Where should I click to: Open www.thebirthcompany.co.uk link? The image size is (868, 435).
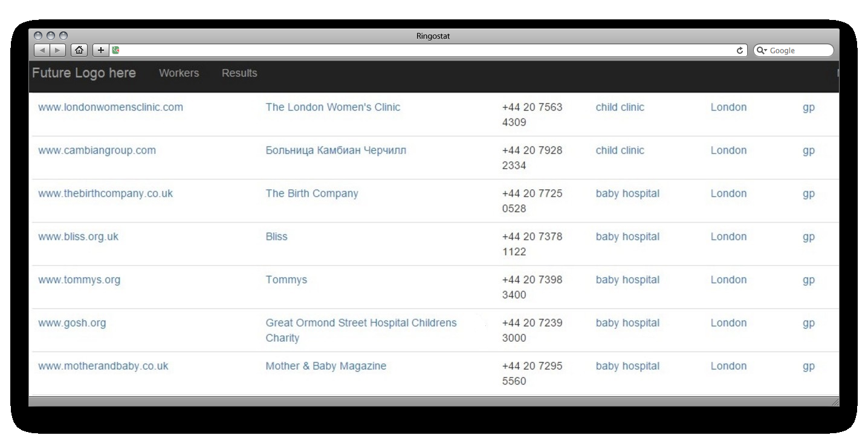click(x=105, y=194)
